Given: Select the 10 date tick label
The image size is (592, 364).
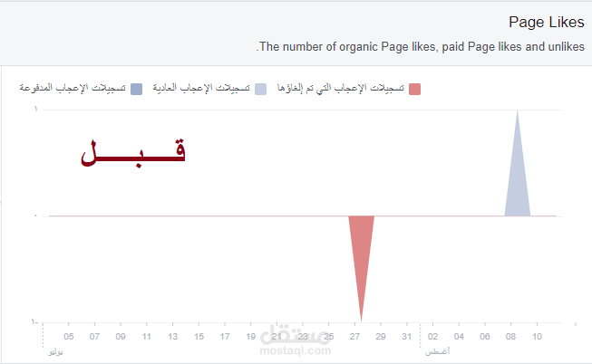Looking at the screenshot, I should (x=537, y=337).
